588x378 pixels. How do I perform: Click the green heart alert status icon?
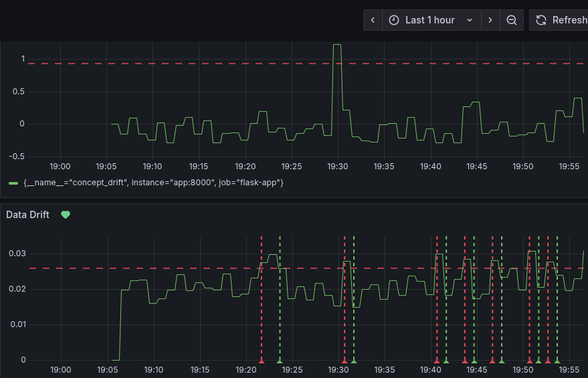coord(66,215)
